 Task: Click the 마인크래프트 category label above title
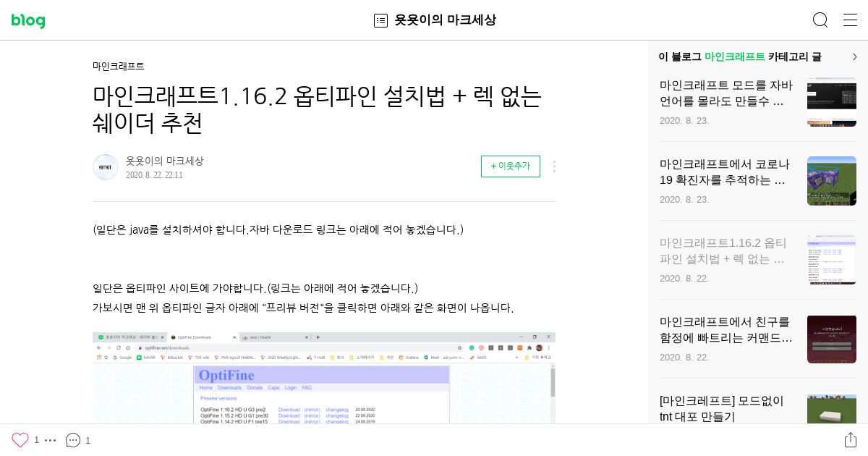119,66
